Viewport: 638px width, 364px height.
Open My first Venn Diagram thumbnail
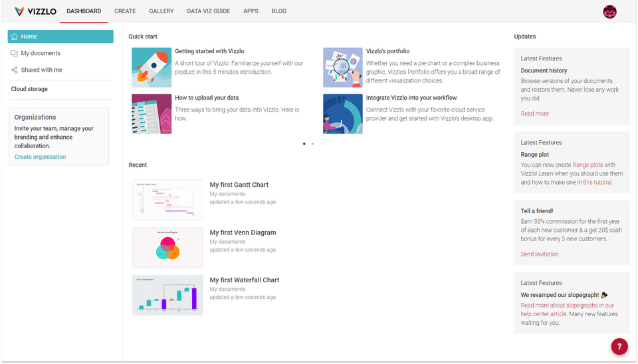(x=167, y=247)
